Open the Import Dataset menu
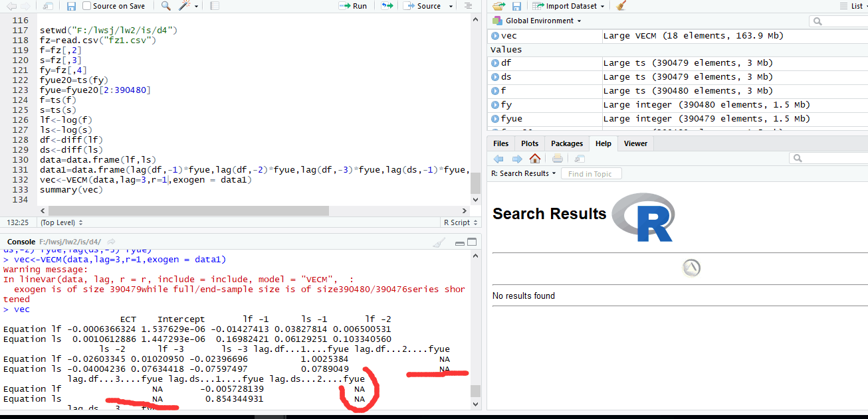Image resolution: width=868 pixels, height=419 pixels. click(x=569, y=6)
